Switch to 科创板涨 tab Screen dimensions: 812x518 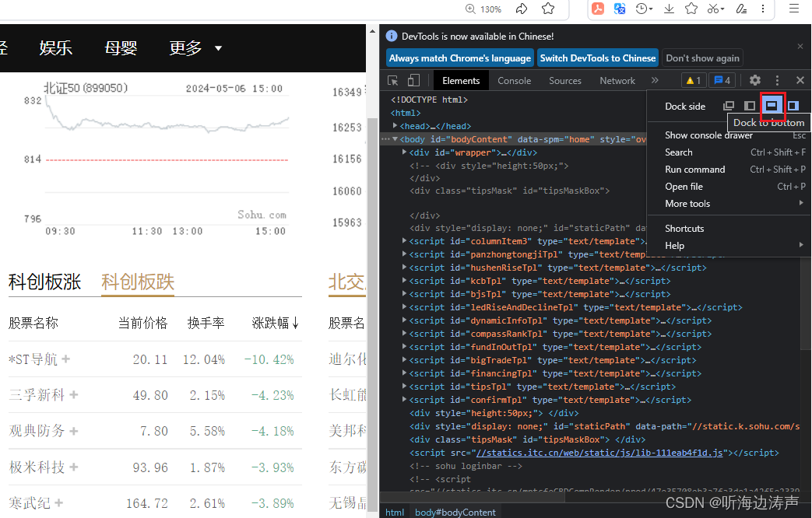tap(44, 282)
